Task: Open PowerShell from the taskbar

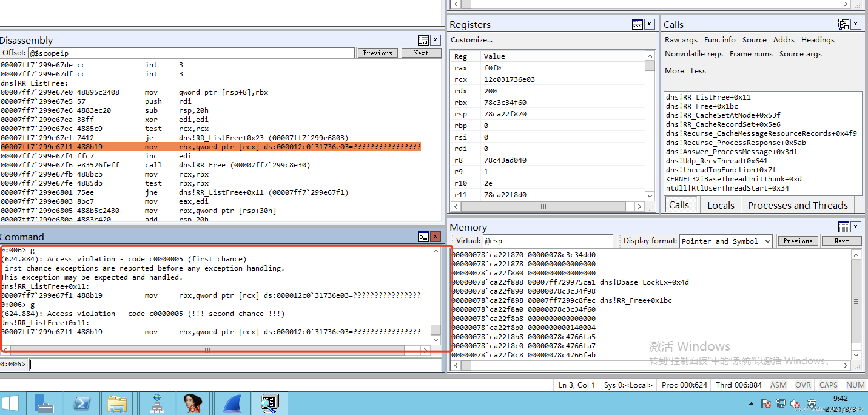Action: [x=82, y=403]
